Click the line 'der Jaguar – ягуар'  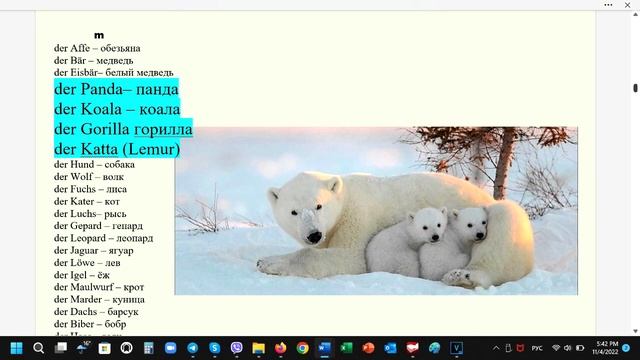[x=94, y=250]
